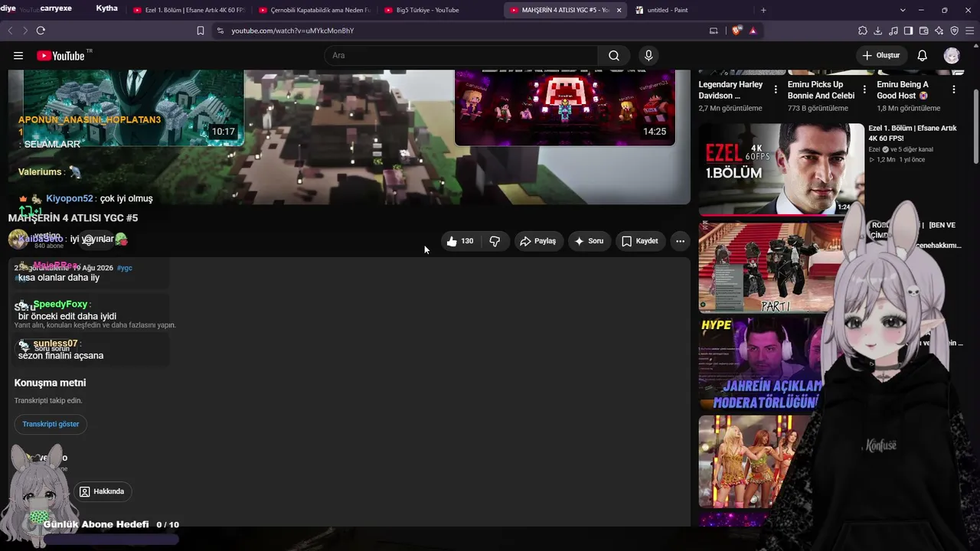Open the Brave Rewards triangle icon
The width and height of the screenshot is (980, 551).
[753, 31]
